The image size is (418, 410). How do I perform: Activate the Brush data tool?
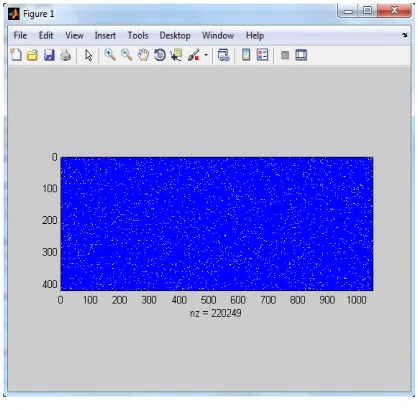click(194, 55)
